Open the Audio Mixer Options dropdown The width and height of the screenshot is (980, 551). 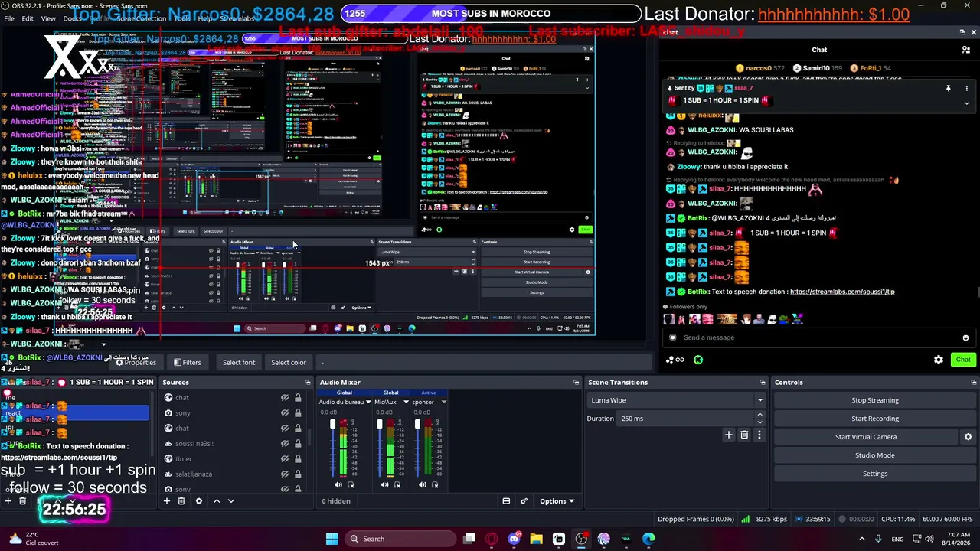[x=557, y=501]
